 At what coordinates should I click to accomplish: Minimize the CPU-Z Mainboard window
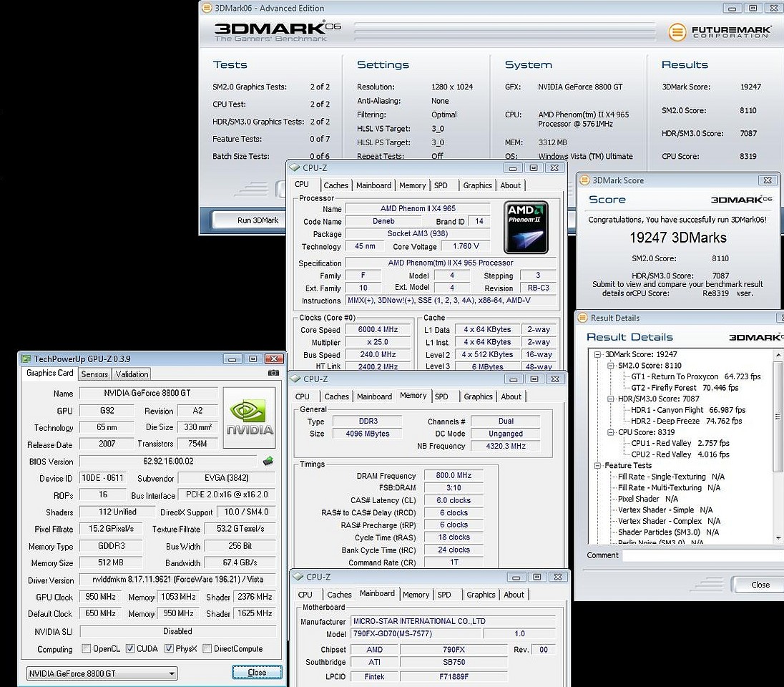516,577
